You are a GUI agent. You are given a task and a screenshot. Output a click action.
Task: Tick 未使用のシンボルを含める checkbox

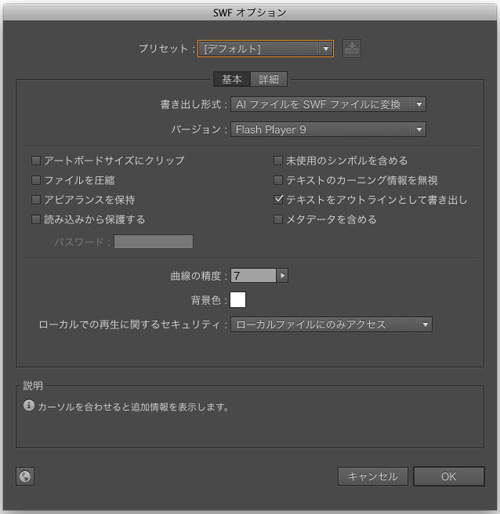(278, 161)
